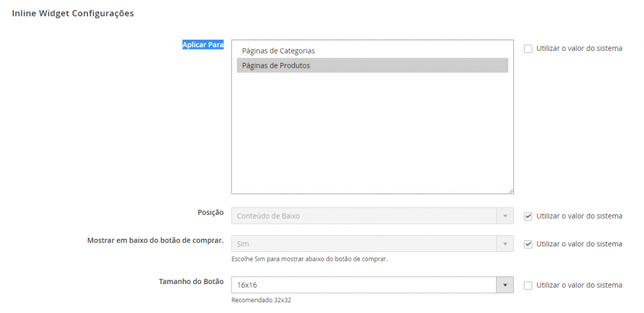Viewport: 644px width, 313px height.
Task: Check system value for Tamanho do Botão
Action: click(528, 285)
